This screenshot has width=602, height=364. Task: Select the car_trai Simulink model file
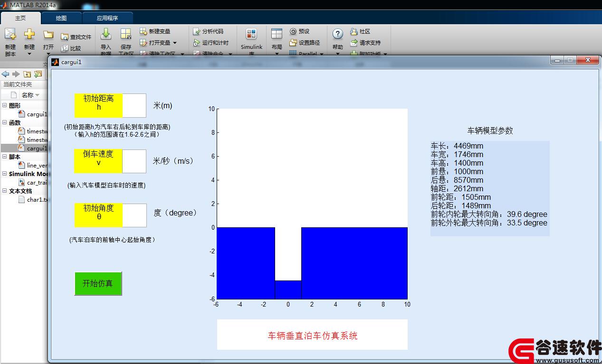pos(32,182)
